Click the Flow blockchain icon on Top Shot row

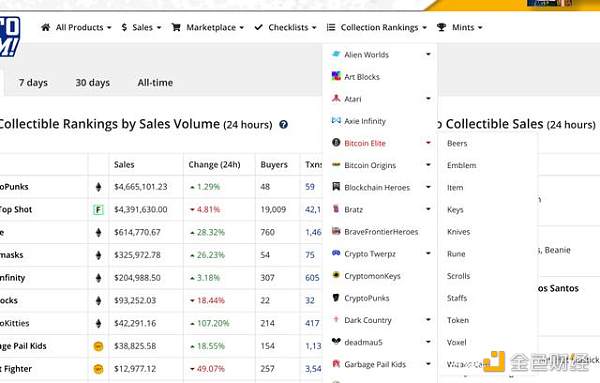[98, 209]
